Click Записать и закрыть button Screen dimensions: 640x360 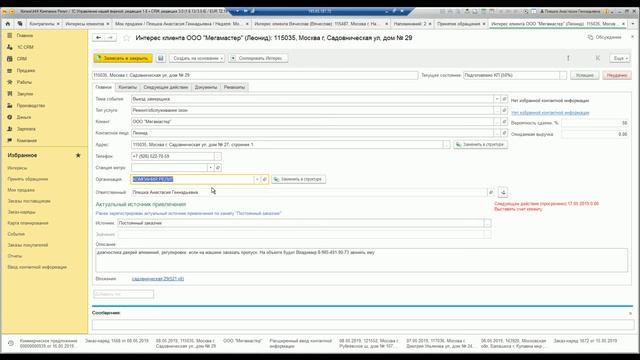(123, 58)
